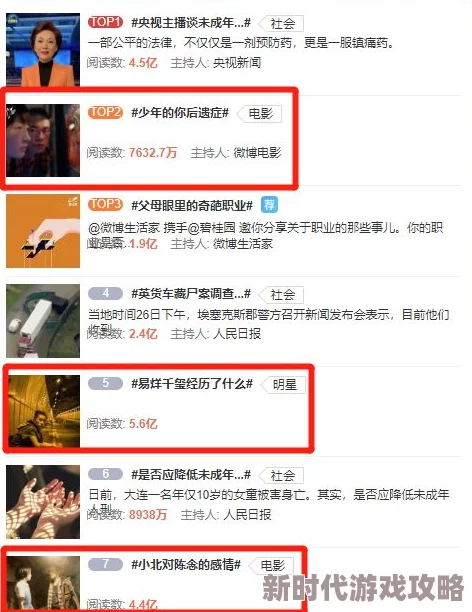Image resolution: width=472 pixels, height=612 pixels.
Task: Click the number 7 rank badge
Action: click(x=105, y=564)
